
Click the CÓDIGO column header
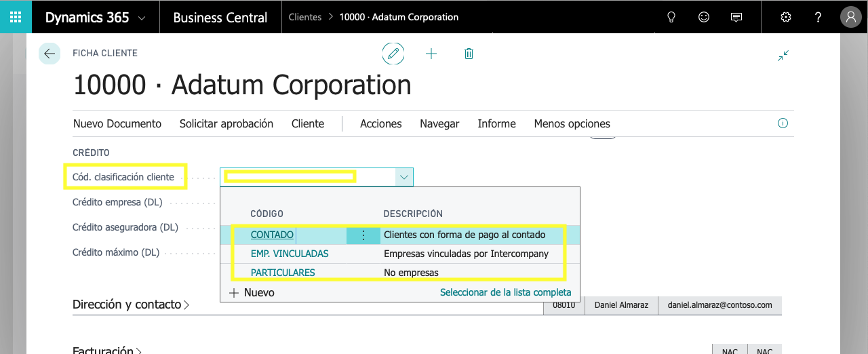pos(267,214)
